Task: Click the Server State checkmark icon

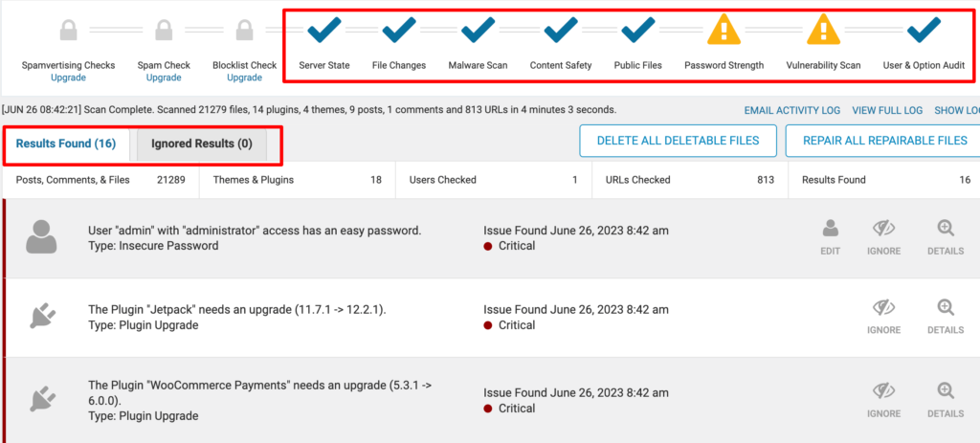Action: (x=323, y=30)
